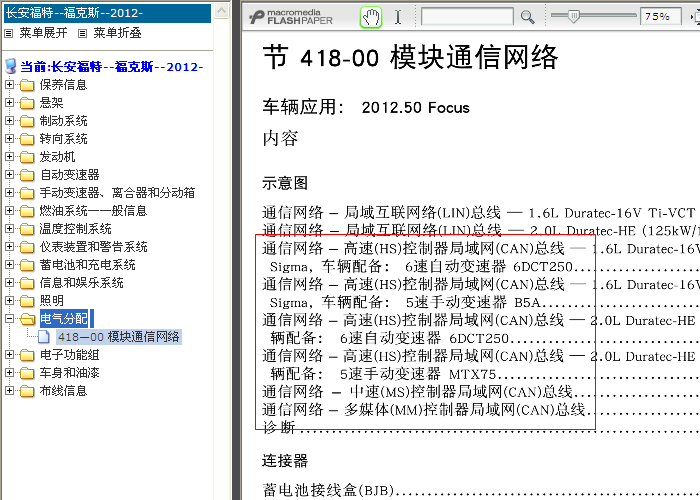Expand the 仪表装置和警告系统 node

(9, 246)
